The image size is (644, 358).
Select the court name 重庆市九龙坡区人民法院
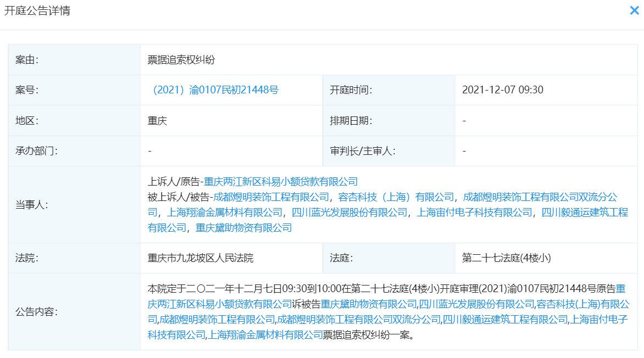pos(200,258)
